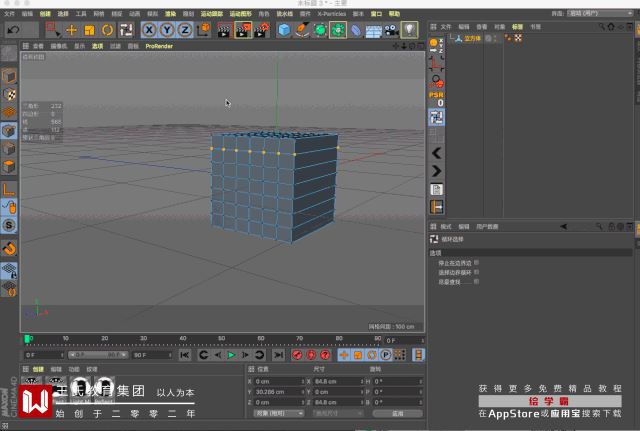Click the PSR reset icon
The width and height of the screenshot is (640, 431).
tap(436, 98)
